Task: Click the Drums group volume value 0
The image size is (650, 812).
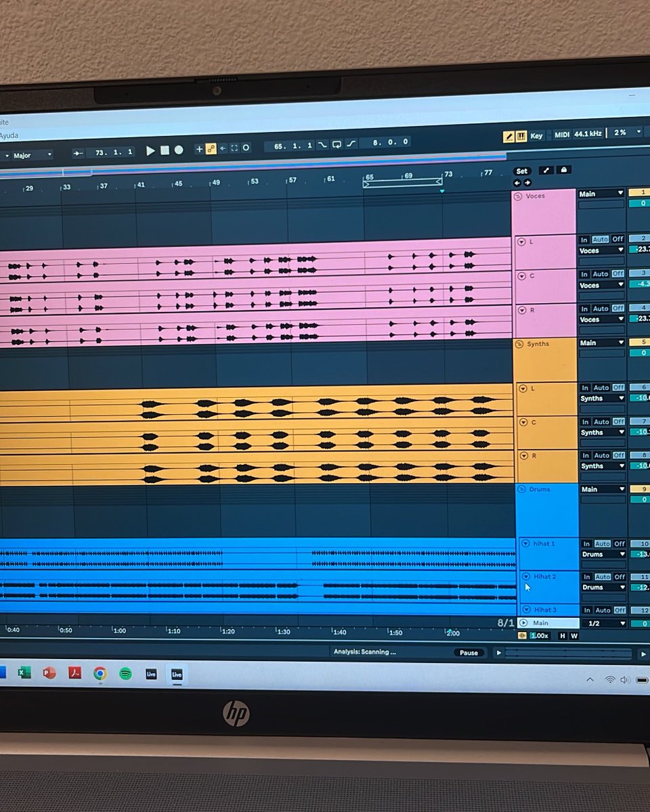Action: click(641, 499)
